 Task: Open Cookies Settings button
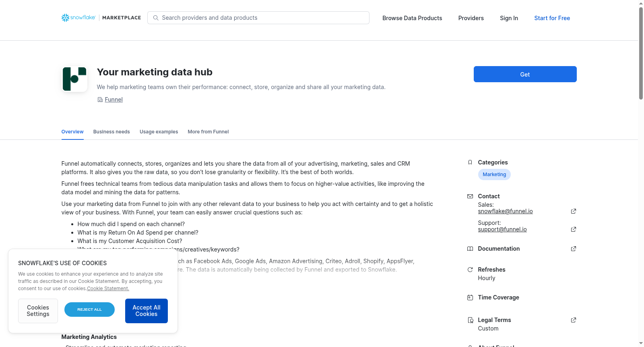click(38, 311)
